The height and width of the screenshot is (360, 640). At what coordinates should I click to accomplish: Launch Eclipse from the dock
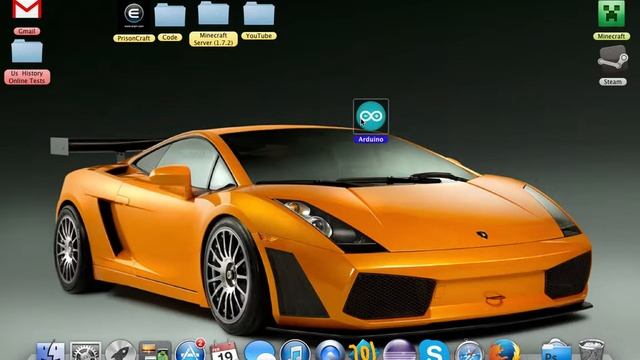tap(400, 350)
